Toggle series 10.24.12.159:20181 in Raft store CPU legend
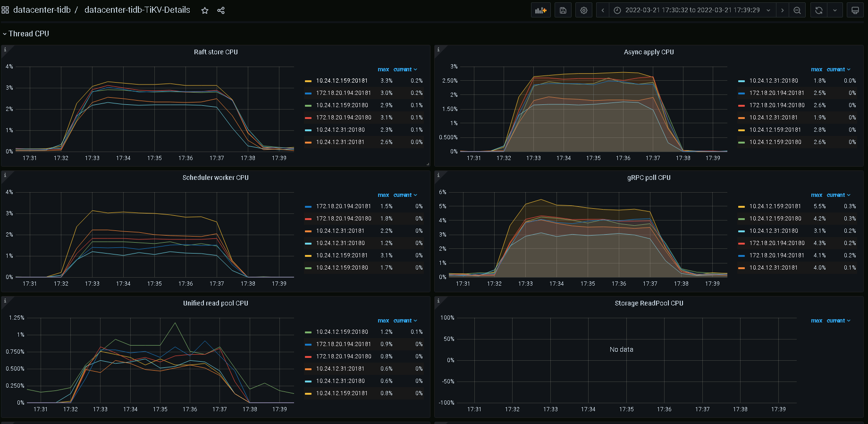Screen dimensions: 868x424 [x=342, y=81]
